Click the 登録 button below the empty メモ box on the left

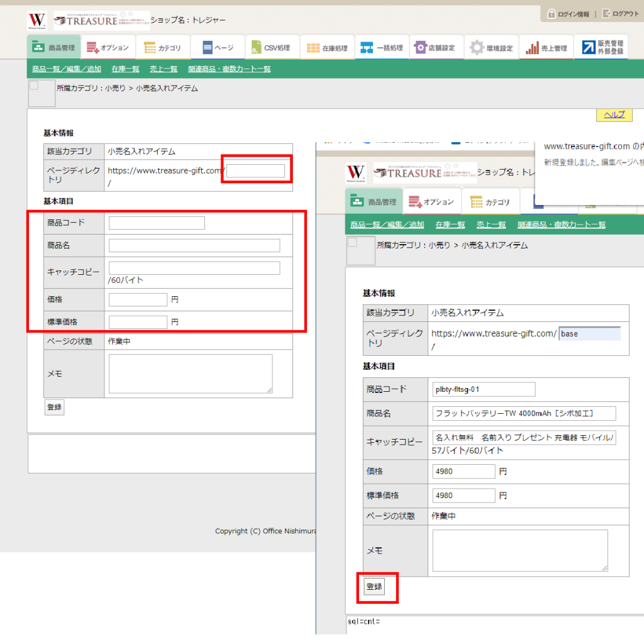coord(54,407)
